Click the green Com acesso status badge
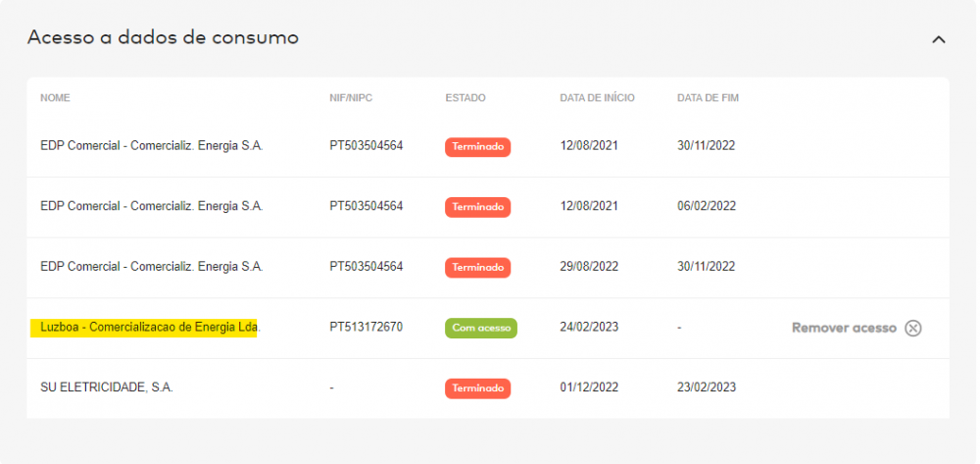The height and width of the screenshot is (464, 980). tap(480, 328)
